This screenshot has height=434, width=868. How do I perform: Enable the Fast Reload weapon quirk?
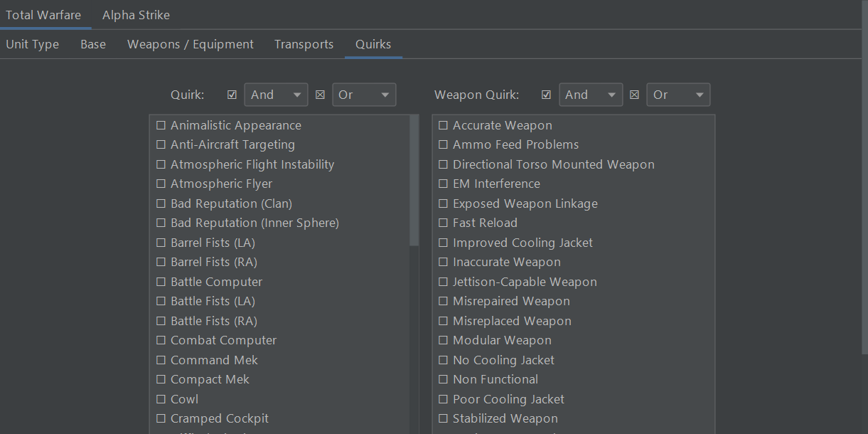point(443,223)
